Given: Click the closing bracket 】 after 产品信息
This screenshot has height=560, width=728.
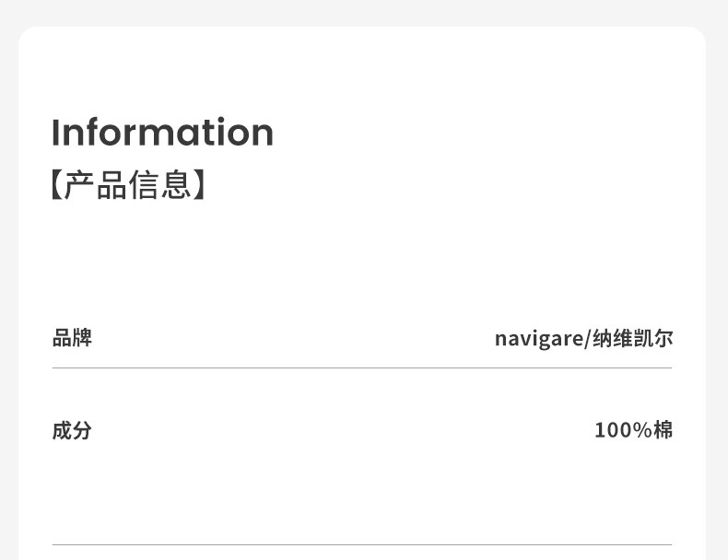Looking at the screenshot, I should click(200, 184).
